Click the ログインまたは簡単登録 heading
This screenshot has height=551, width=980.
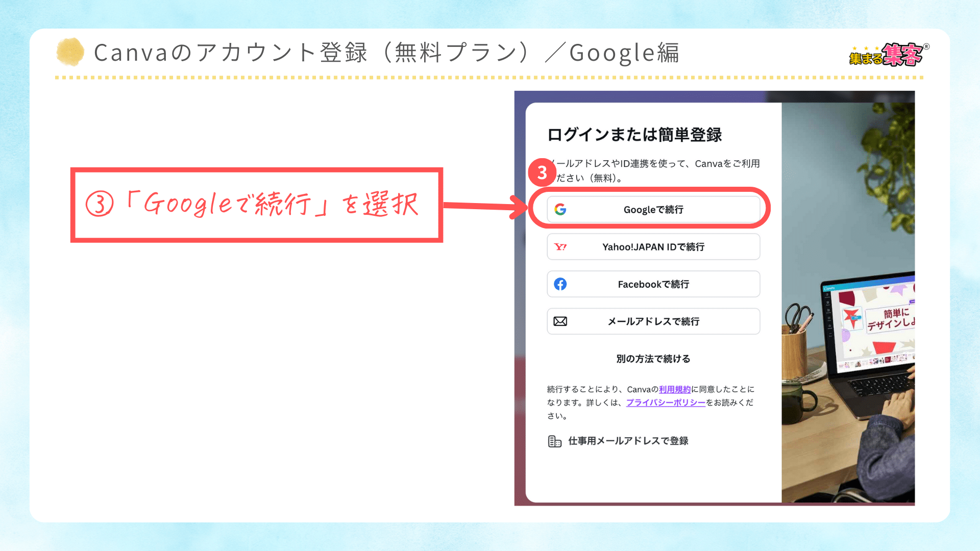(x=634, y=135)
